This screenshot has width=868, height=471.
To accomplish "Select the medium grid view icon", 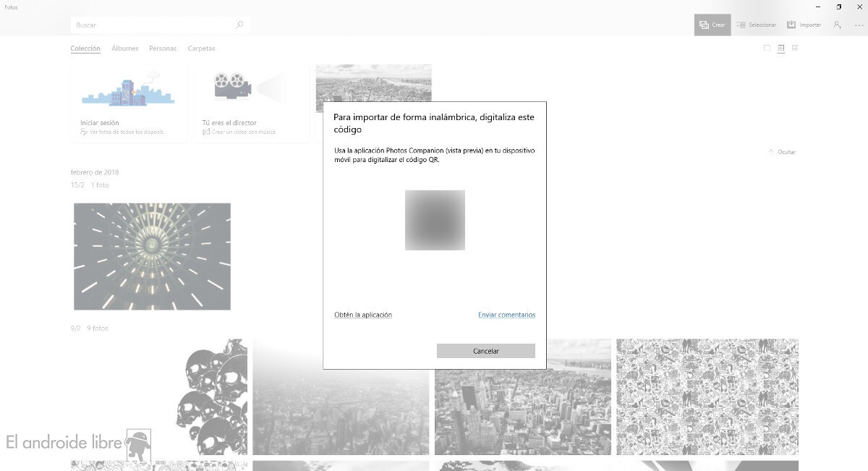I will coord(781,48).
